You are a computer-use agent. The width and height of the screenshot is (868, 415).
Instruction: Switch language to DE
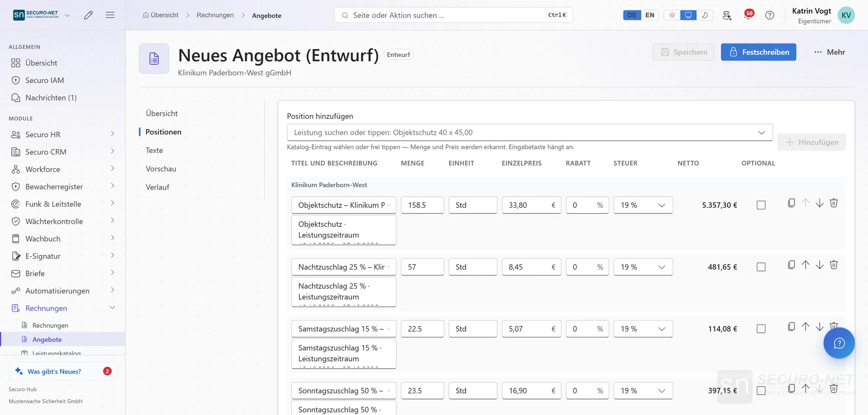(x=632, y=15)
